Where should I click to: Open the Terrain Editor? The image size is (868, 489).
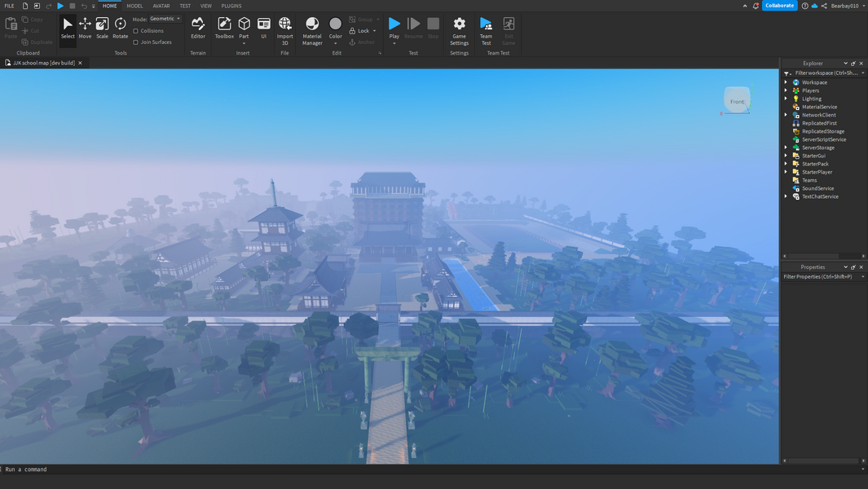197,29
